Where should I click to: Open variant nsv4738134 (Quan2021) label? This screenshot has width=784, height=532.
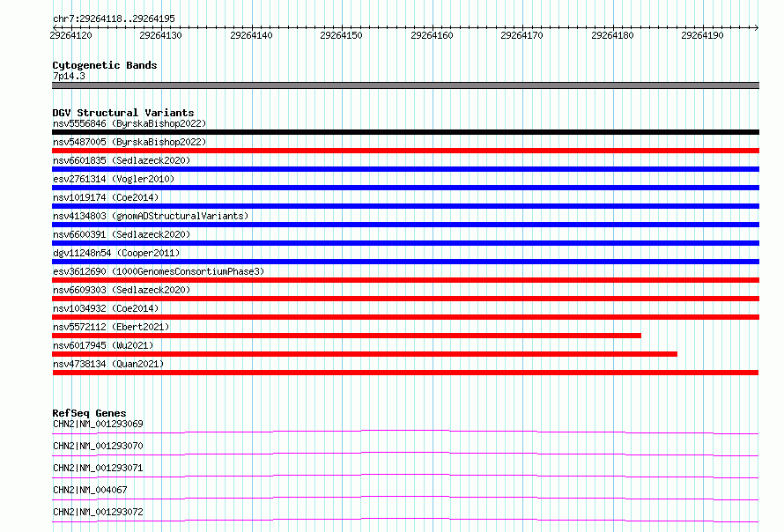click(x=108, y=364)
